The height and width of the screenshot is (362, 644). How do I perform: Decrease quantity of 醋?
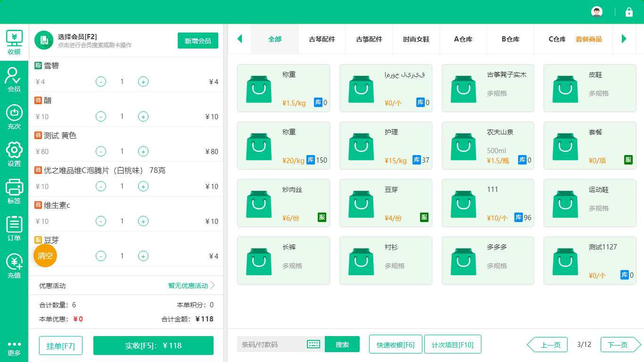[x=101, y=116]
